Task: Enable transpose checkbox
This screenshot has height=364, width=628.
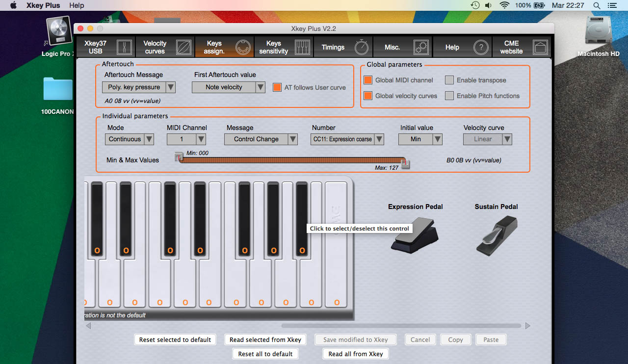Action: [x=449, y=80]
